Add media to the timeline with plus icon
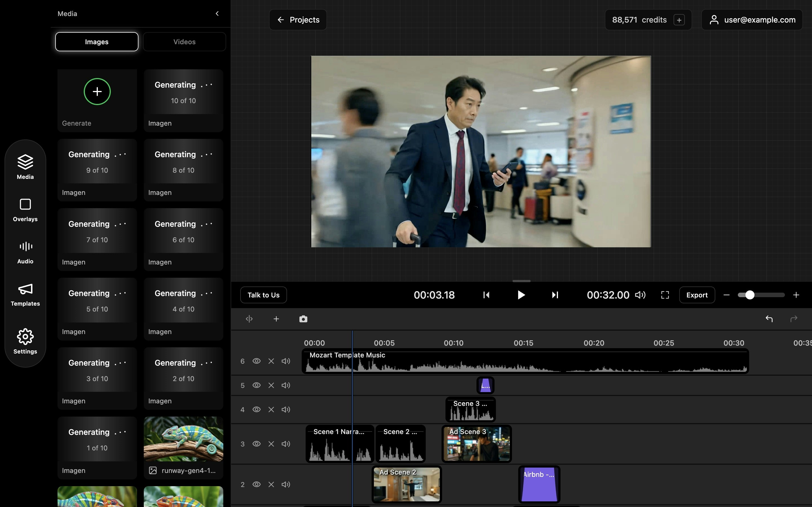 276,319
